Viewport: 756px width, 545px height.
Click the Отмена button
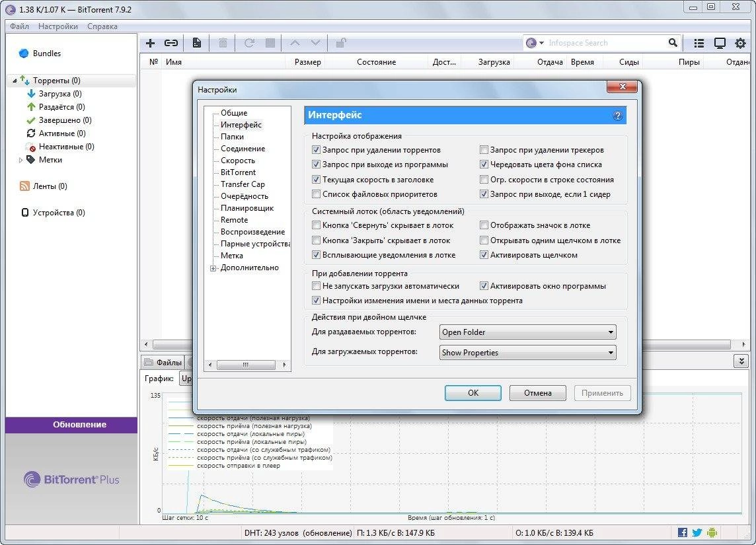(537, 392)
